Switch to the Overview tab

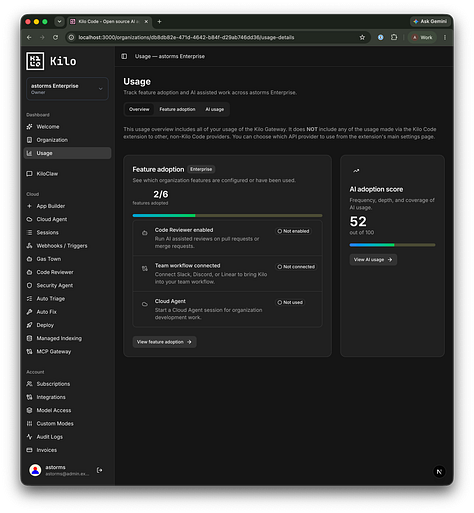[139, 109]
